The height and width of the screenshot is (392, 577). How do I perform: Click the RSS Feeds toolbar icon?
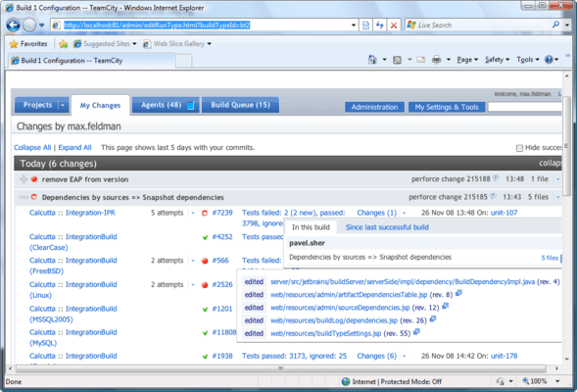pyautogui.click(x=397, y=60)
